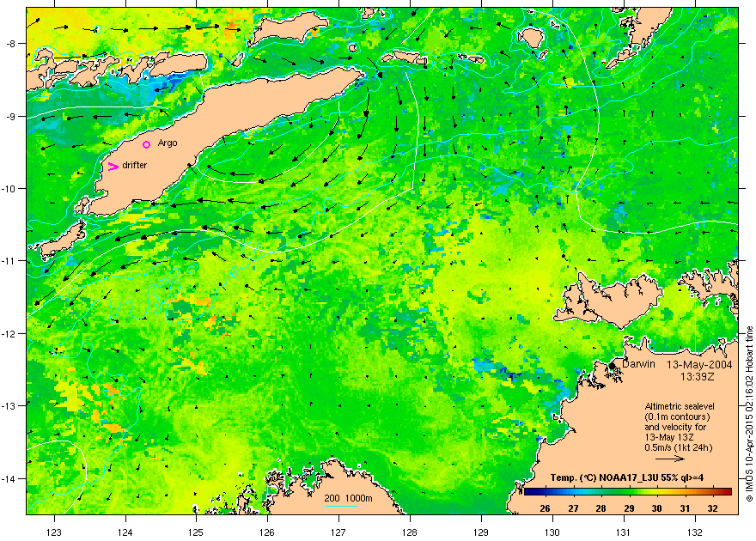Click longitude axis label 128
The height and width of the screenshot is (541, 756).
(410, 532)
